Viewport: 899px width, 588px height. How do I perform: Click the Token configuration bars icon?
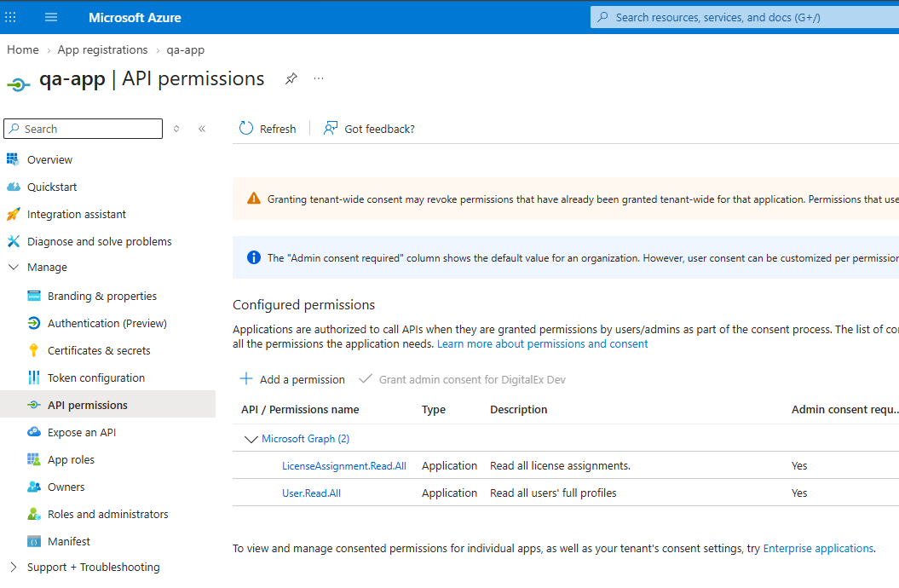pos(34,378)
